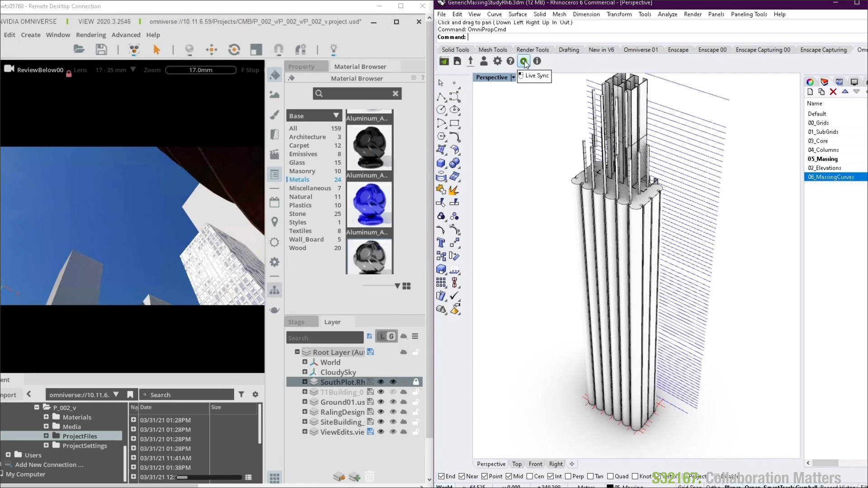Adjust the Zoom 17.0mm slider field

(201, 70)
